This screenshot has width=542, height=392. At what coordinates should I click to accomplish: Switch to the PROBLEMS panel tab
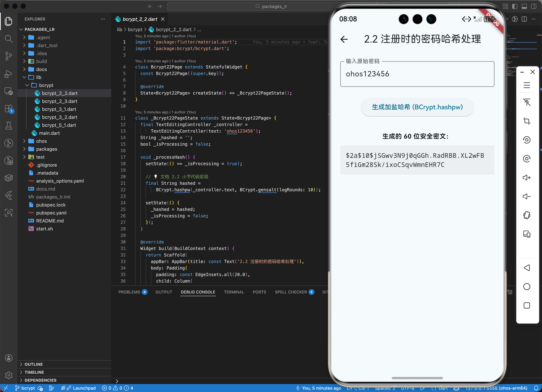click(x=129, y=292)
